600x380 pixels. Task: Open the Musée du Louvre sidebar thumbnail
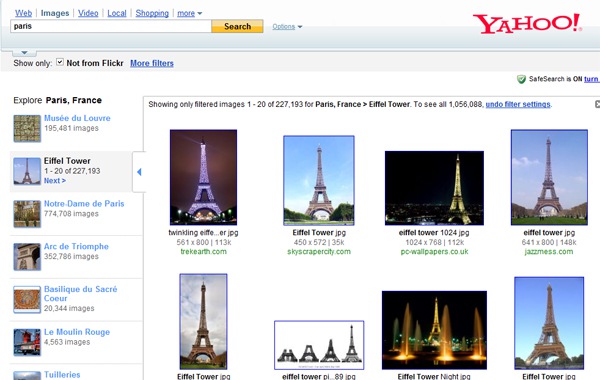coord(27,129)
